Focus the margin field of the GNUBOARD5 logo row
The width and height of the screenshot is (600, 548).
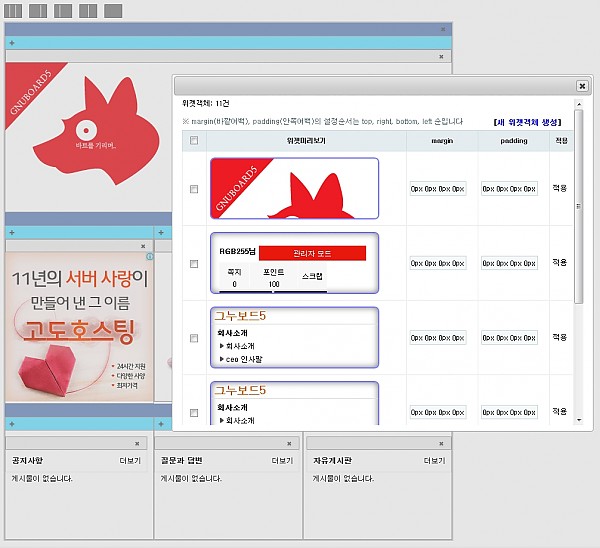[438, 189]
